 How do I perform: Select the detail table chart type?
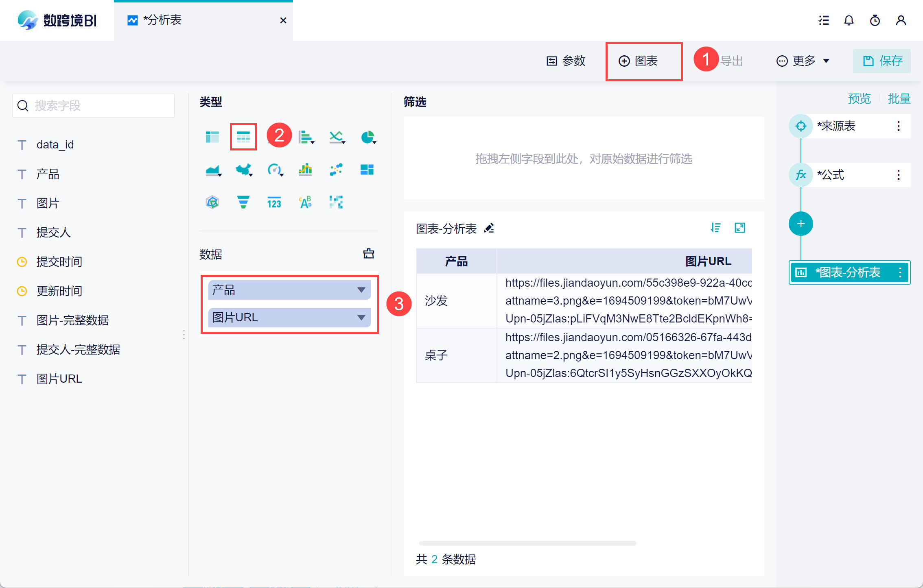coord(243,137)
